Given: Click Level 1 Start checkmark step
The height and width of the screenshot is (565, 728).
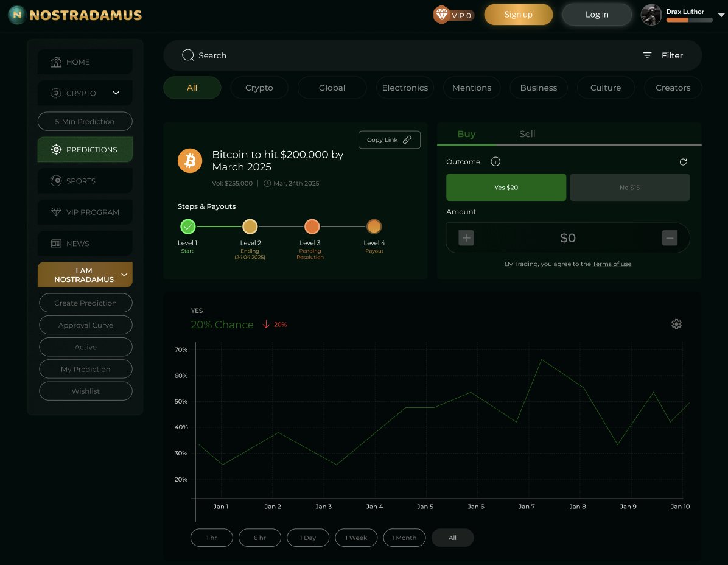Looking at the screenshot, I should tap(187, 226).
